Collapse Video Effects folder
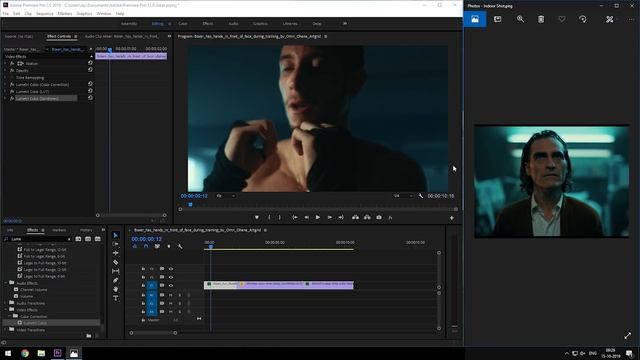This screenshot has height=360, width=640. 6,309
